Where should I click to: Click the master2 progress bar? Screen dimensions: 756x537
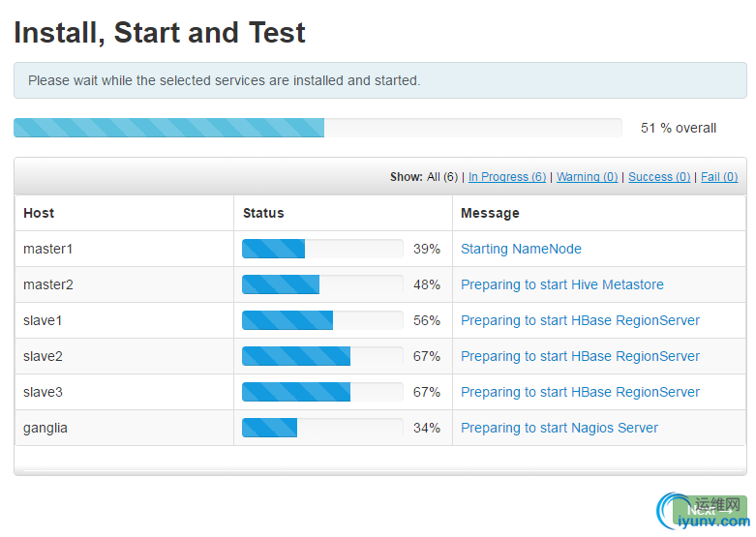click(322, 284)
